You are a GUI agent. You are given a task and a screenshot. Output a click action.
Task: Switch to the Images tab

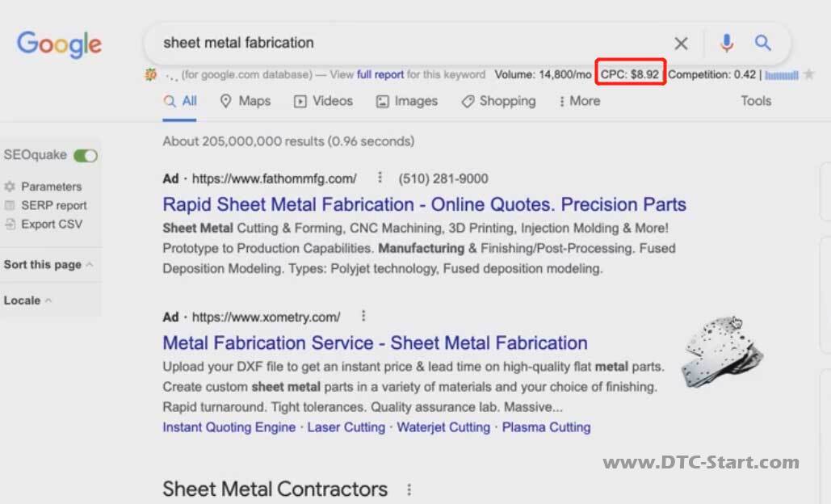click(407, 101)
